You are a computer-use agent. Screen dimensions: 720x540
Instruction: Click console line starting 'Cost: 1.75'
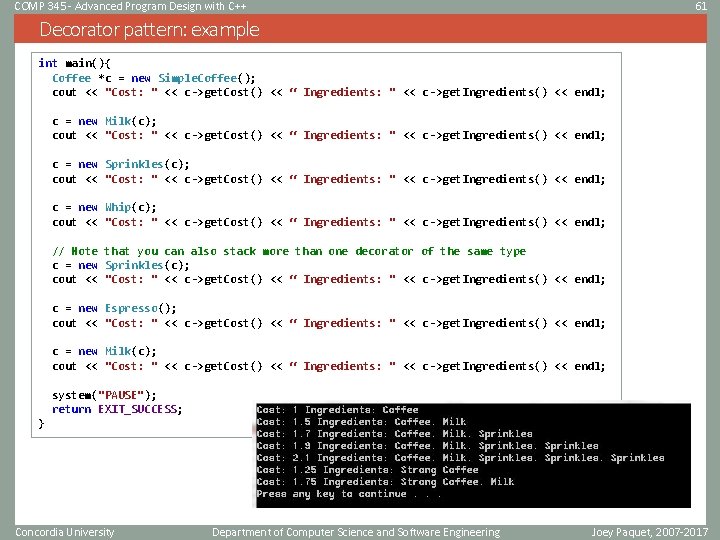tap(385, 481)
